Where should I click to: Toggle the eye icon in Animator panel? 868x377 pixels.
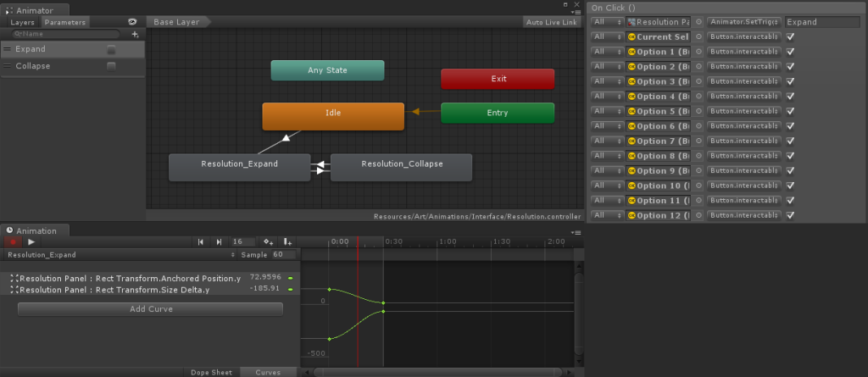(x=133, y=22)
